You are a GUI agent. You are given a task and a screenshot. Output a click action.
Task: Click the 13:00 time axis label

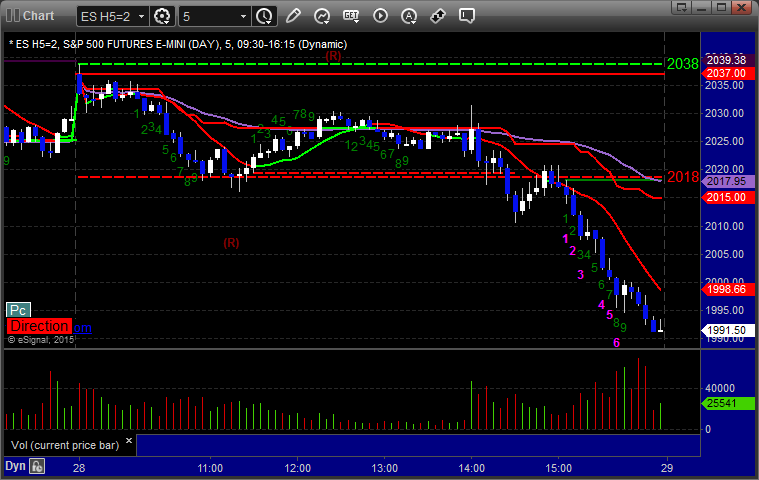click(x=384, y=468)
